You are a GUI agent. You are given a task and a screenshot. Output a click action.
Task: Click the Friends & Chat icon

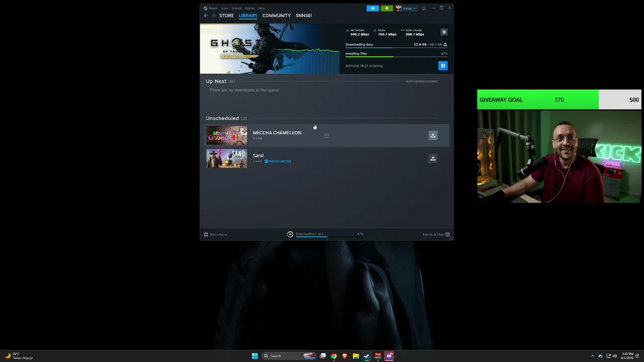pyautogui.click(x=448, y=234)
